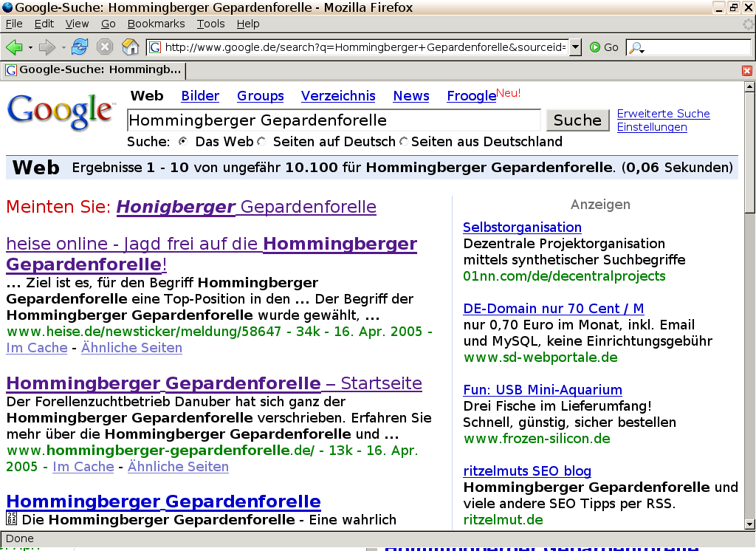This screenshot has height=551, width=756.
Task: Click the Stop loading icon
Action: (105, 47)
